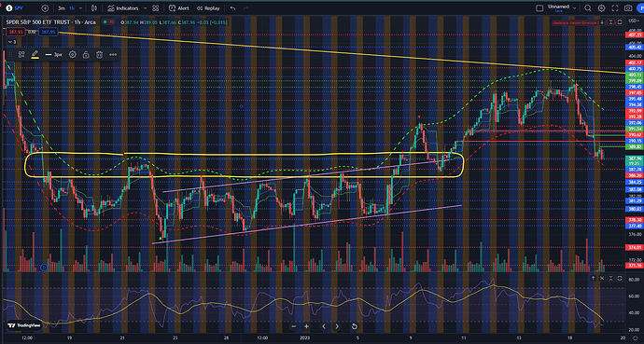644x344 pixels.
Task: Click the SPY symbol search button
Action: click(x=15, y=8)
